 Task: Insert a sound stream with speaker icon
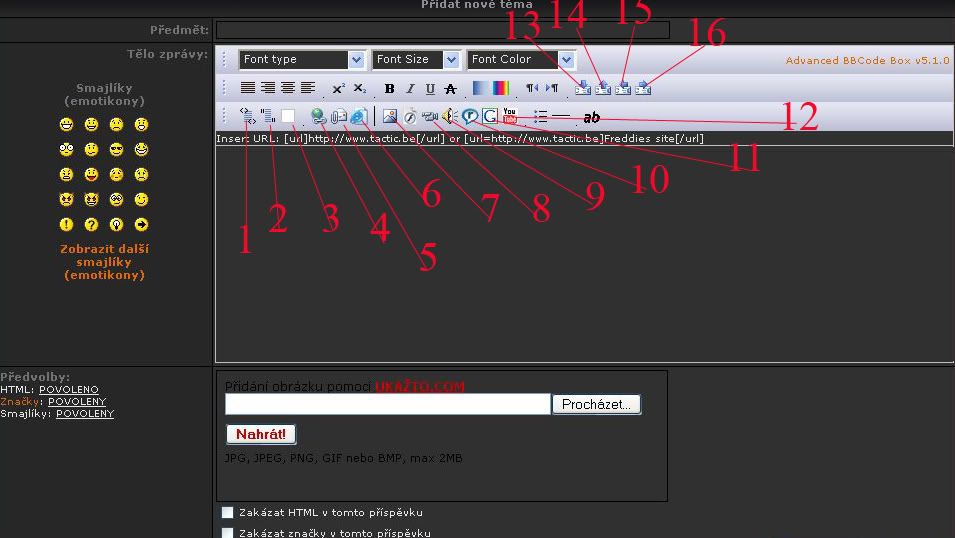pyautogui.click(x=449, y=116)
